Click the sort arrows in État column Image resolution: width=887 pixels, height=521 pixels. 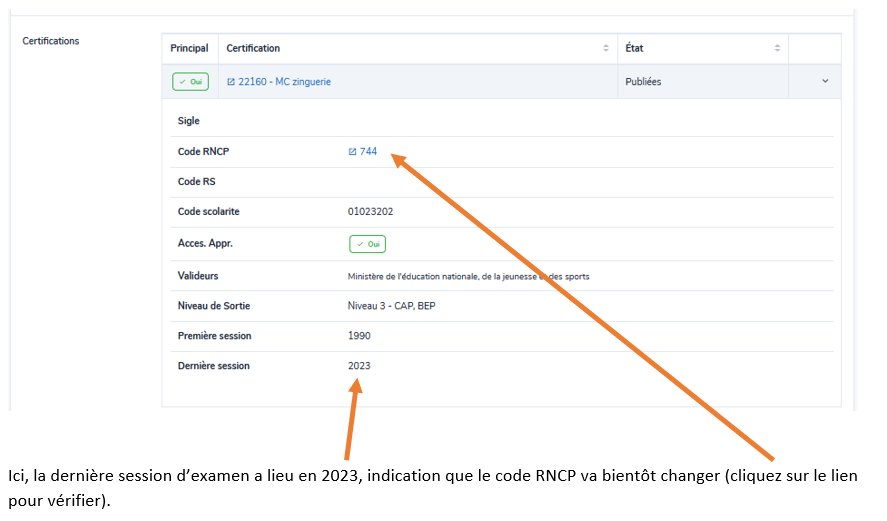coord(777,48)
